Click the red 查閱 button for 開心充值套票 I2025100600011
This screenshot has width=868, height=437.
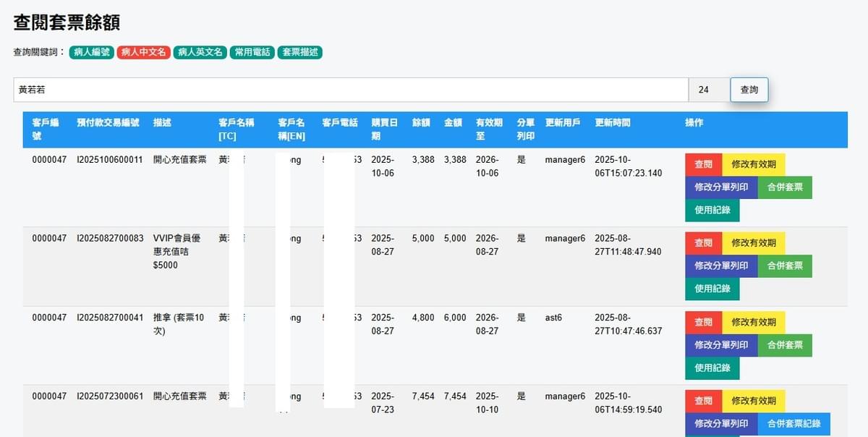(703, 164)
